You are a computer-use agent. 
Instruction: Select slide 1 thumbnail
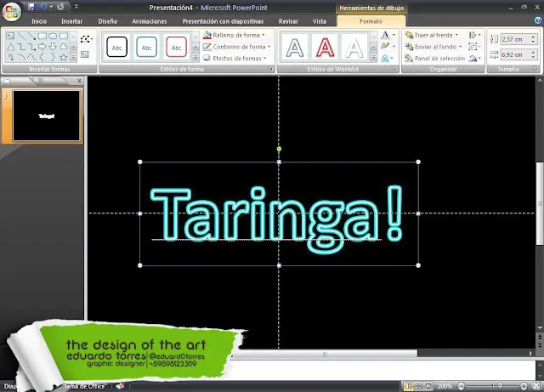tap(46, 116)
